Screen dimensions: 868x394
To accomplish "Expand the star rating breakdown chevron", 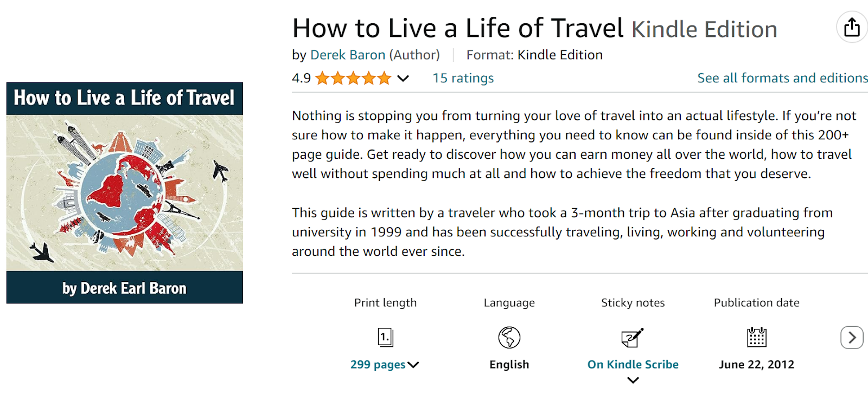I will [403, 79].
